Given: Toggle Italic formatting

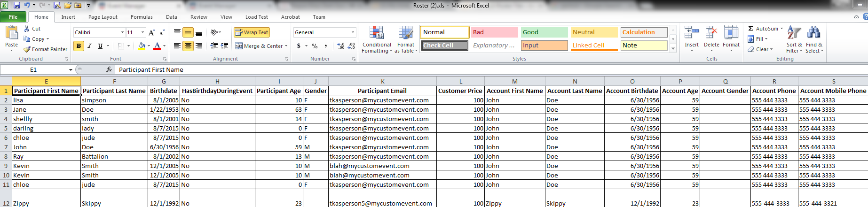Looking at the screenshot, I should click(x=89, y=46).
